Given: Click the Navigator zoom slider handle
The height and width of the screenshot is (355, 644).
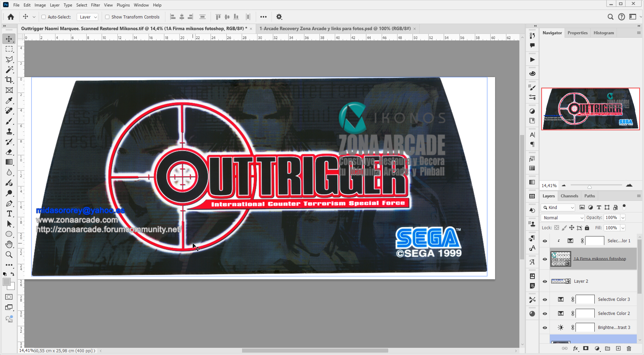Looking at the screenshot, I should click(590, 187).
